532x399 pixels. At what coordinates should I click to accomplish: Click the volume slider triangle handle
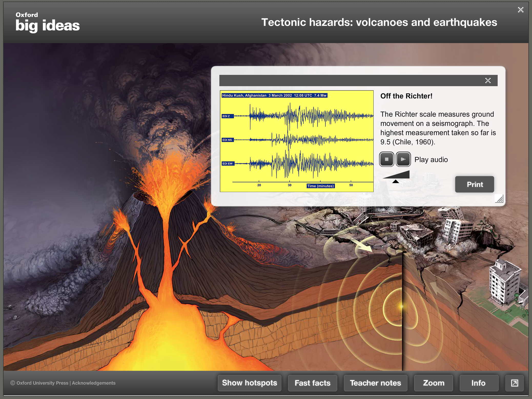click(x=396, y=181)
